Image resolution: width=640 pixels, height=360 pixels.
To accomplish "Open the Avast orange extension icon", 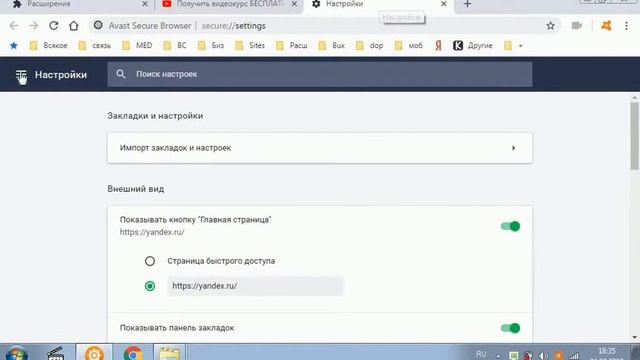I will 606,26.
